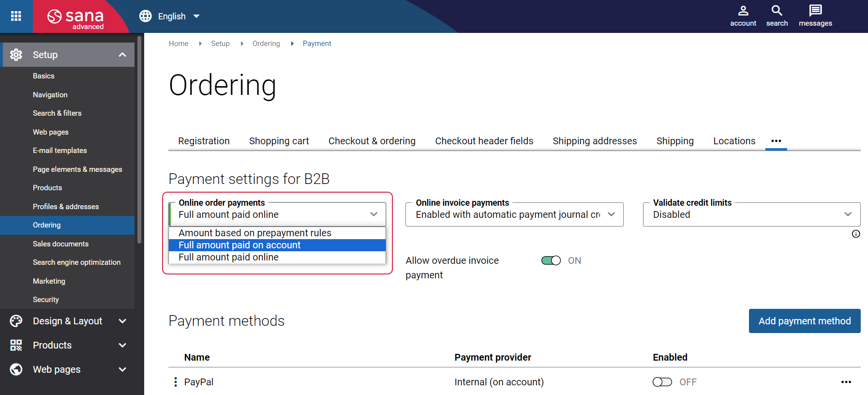Click the PayPal name cell
The height and width of the screenshot is (395, 868).
(199, 382)
